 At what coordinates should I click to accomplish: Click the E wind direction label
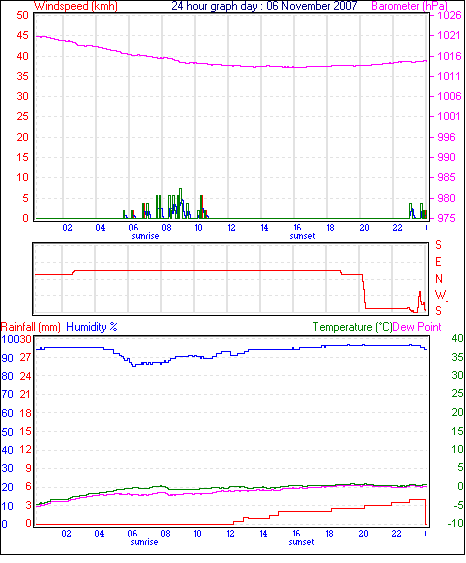438,262
